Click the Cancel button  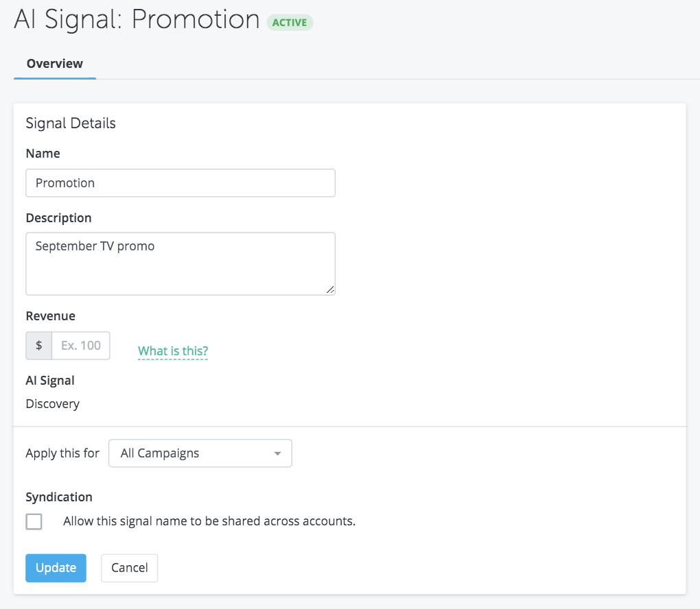coord(129,568)
